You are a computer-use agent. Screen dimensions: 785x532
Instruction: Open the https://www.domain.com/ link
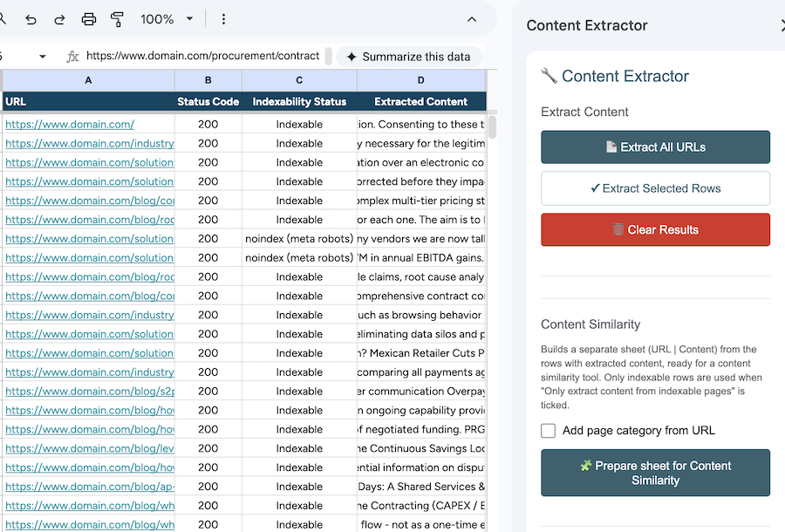70,124
